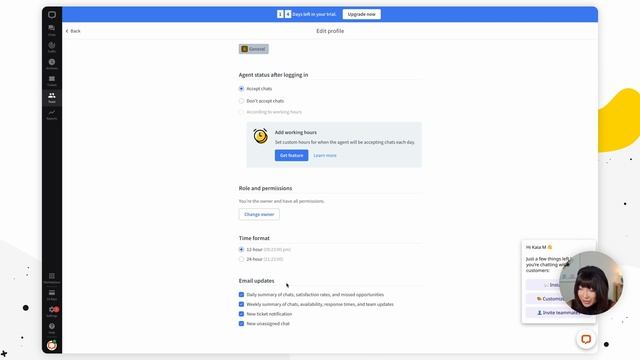
Task: Choose the 12-hour time format
Action: pyautogui.click(x=241, y=249)
